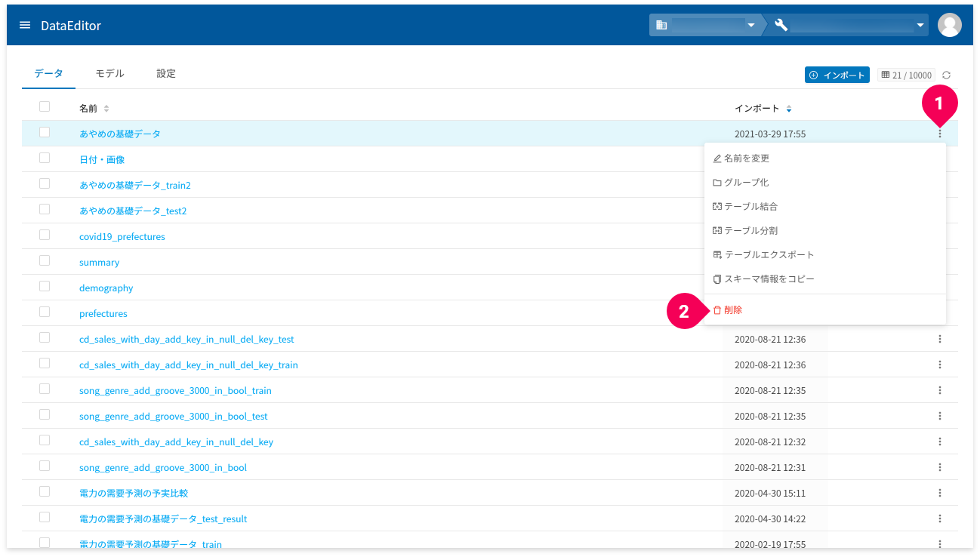Screen dimensions: 980x557
Task: Open the あやめの基礎データ_train2 link
Action: point(135,185)
